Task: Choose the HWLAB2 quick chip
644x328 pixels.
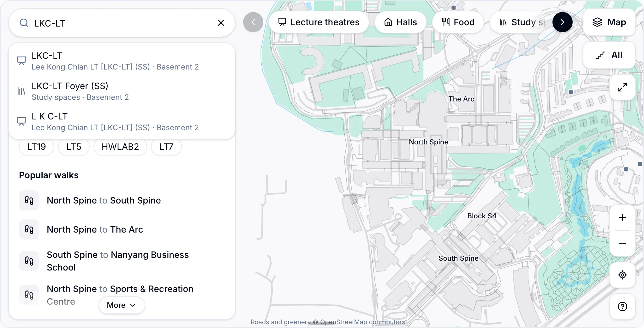Action: point(120,147)
